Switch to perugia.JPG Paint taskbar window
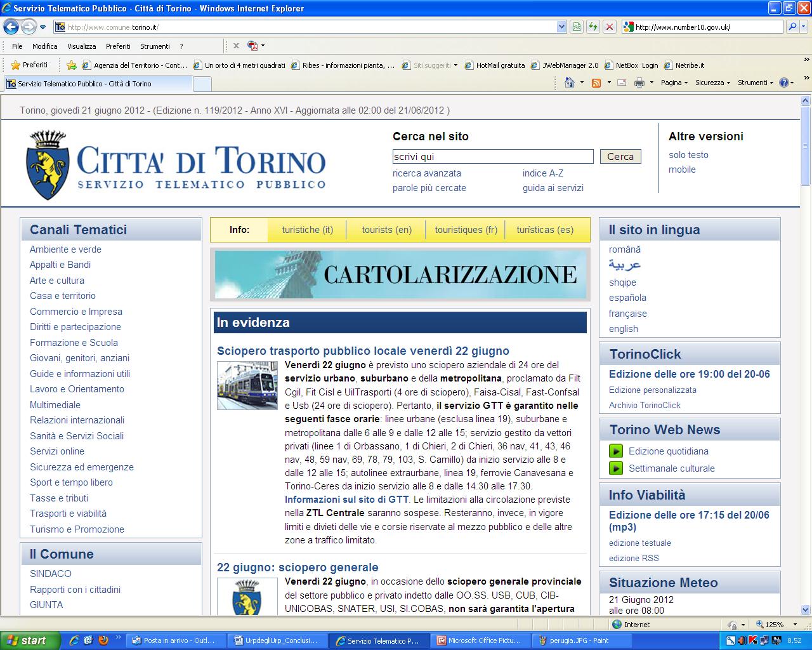 point(582,640)
